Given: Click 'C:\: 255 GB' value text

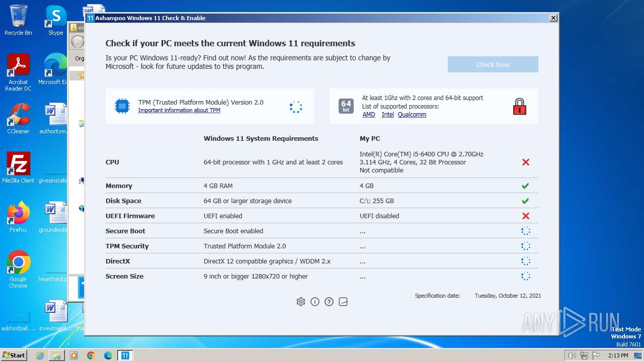Looking at the screenshot, I should [377, 201].
